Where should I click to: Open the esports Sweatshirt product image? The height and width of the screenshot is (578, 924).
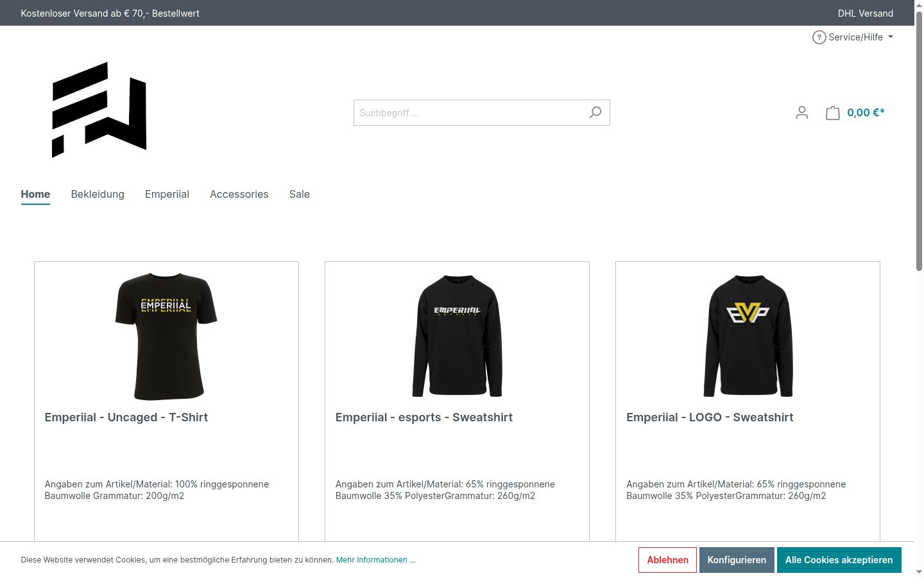click(457, 337)
